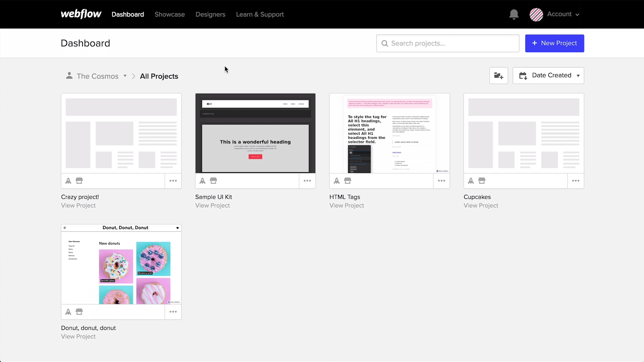644x362 pixels.
Task: View Project link for Donut donut donut
Action: 78,337
